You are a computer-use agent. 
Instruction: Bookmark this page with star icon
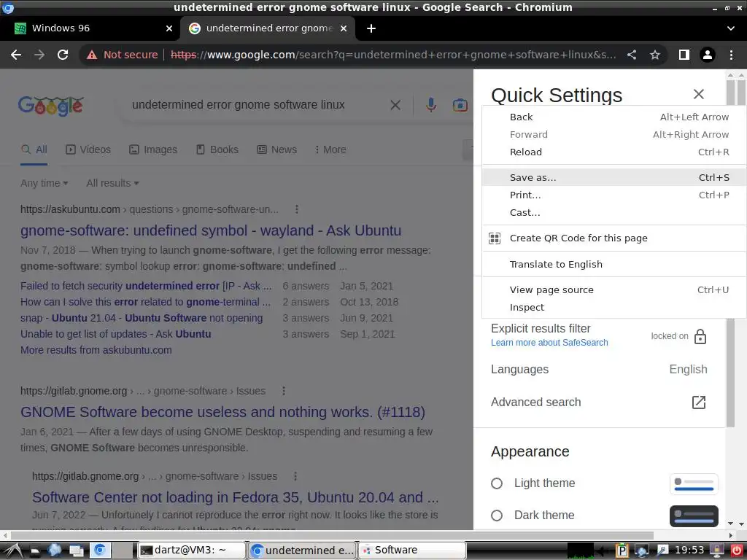pos(655,55)
